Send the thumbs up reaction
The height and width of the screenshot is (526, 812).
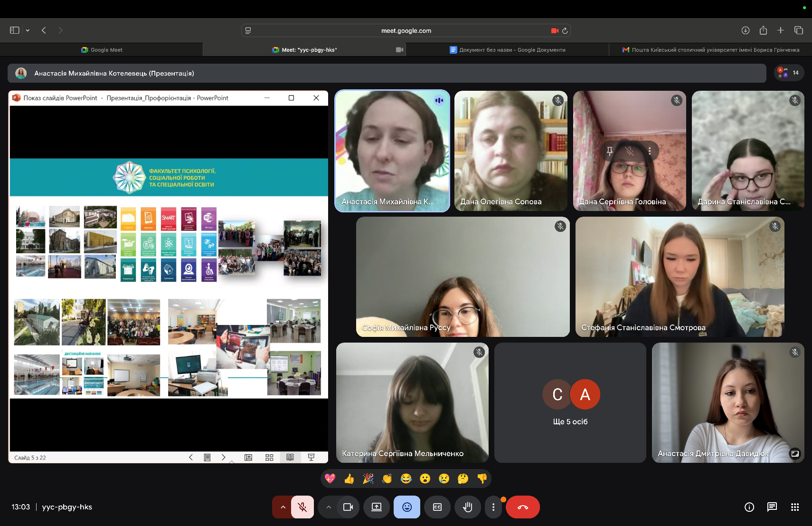[x=349, y=478]
